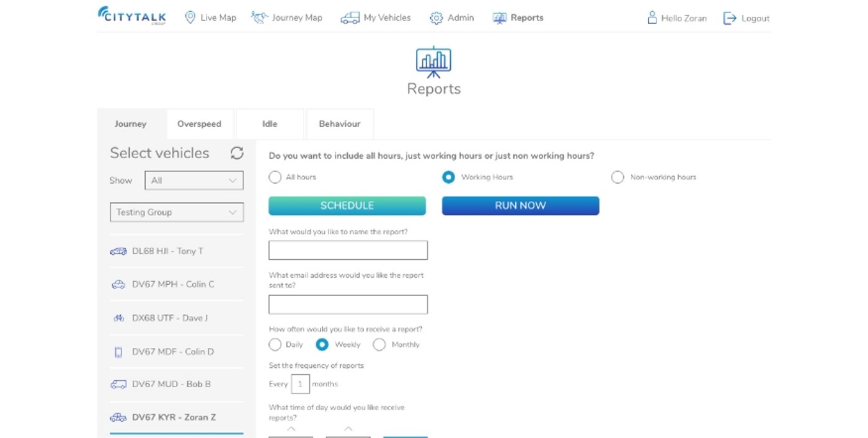Click the Live Map pin icon
The height and width of the screenshot is (438, 868).
pos(190,17)
